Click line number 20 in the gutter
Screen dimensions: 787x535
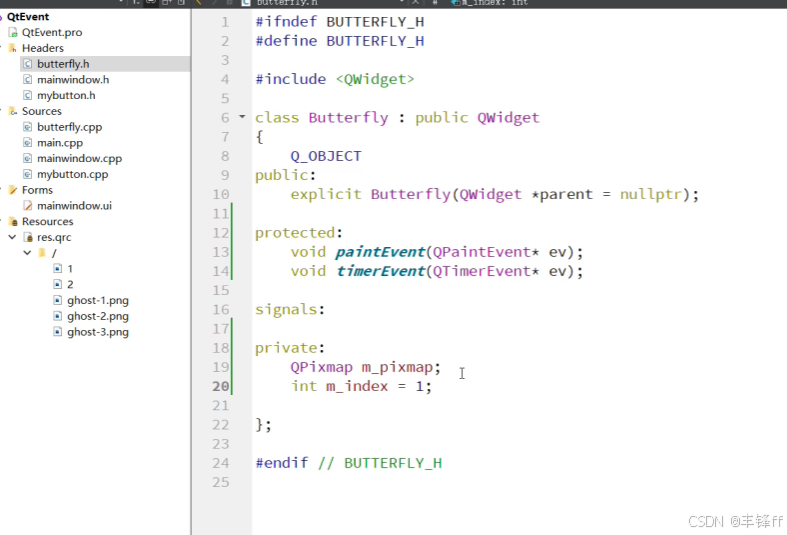[221, 386]
